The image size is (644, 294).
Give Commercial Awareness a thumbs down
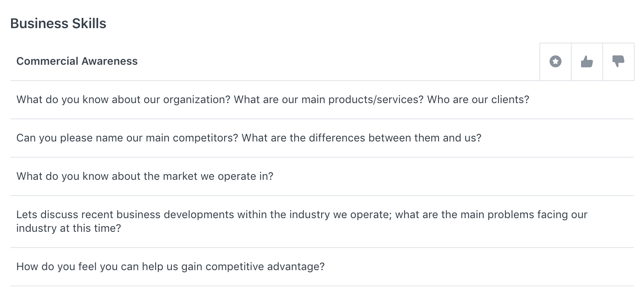click(618, 62)
